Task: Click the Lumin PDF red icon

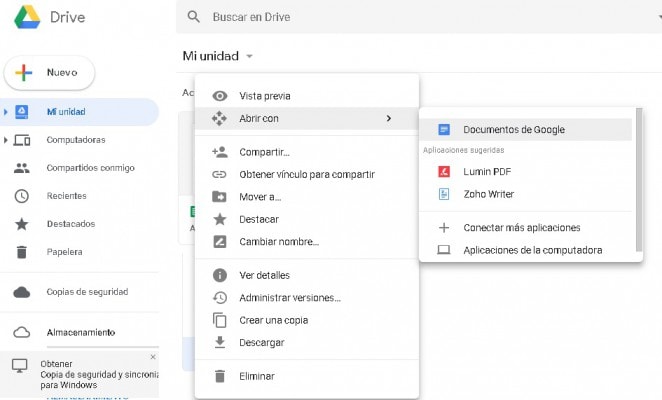Action: [444, 171]
